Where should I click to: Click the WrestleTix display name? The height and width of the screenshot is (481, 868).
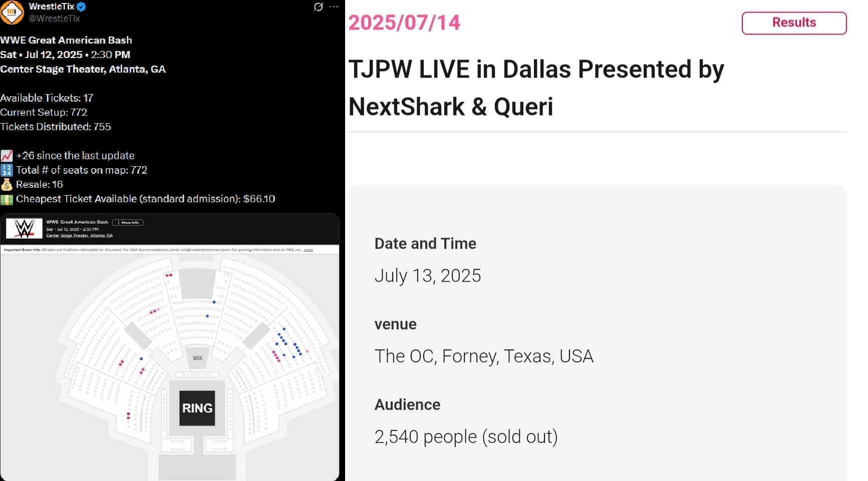52,7
